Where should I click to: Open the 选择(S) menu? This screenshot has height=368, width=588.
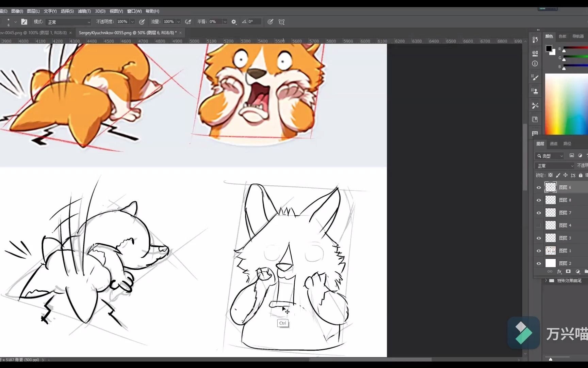(67, 11)
